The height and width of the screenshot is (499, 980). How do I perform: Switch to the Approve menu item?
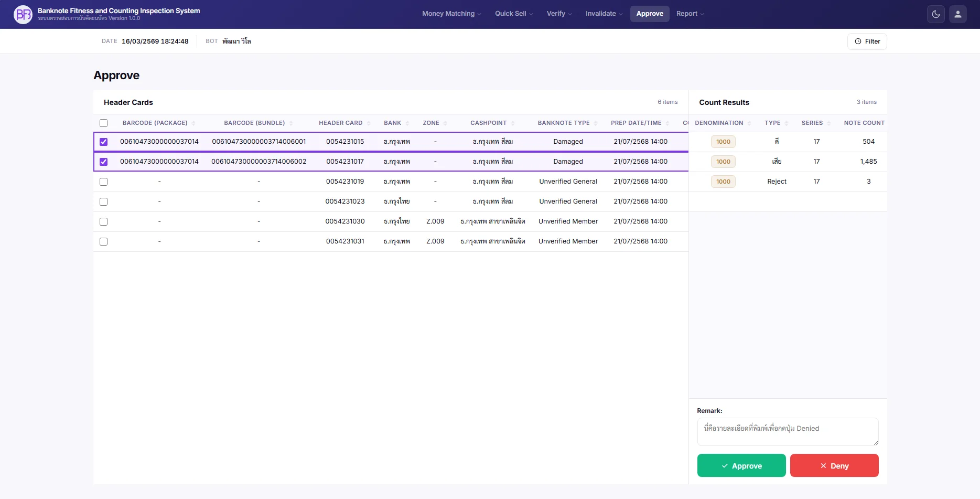650,14
